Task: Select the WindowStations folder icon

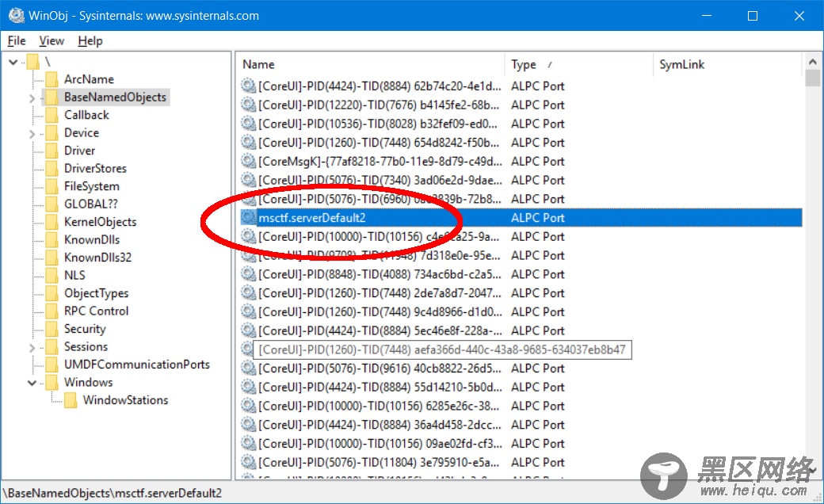Action: tap(71, 400)
